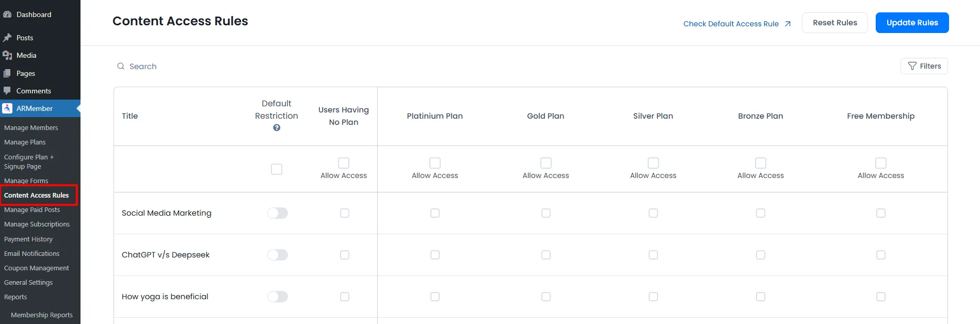Enable default restriction for ChatGPT v/s Deepseek
This screenshot has height=324, width=980.
pos(278,255)
